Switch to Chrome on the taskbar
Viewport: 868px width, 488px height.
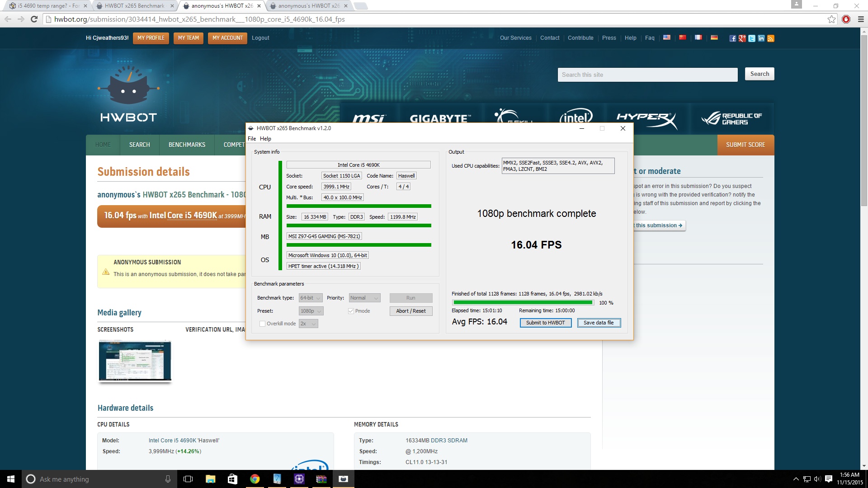(255, 479)
